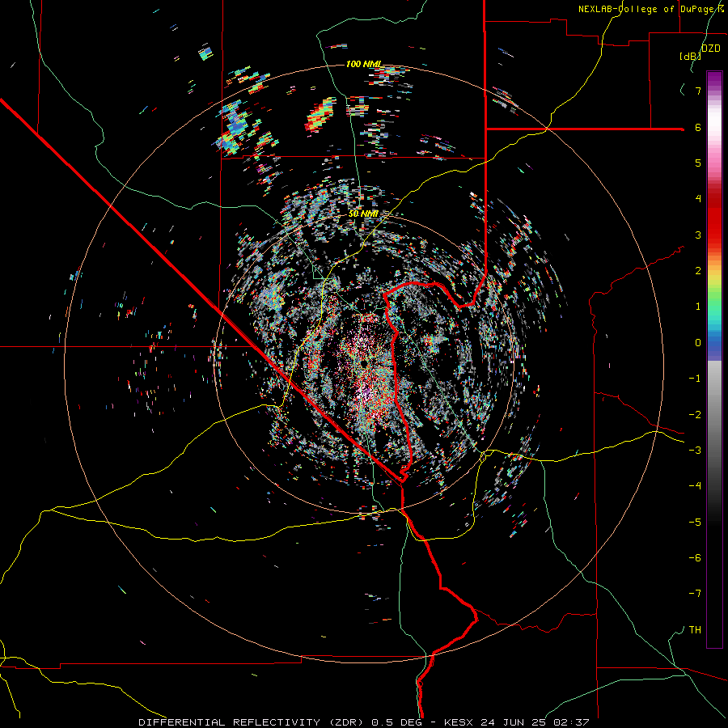Click the "02:37" timestamp in the caption

(x=572, y=722)
